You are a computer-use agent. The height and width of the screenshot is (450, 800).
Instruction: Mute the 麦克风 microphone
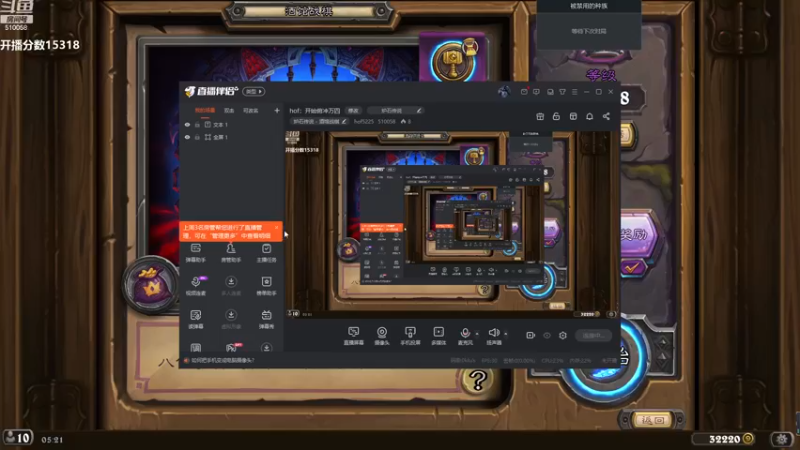click(x=465, y=336)
